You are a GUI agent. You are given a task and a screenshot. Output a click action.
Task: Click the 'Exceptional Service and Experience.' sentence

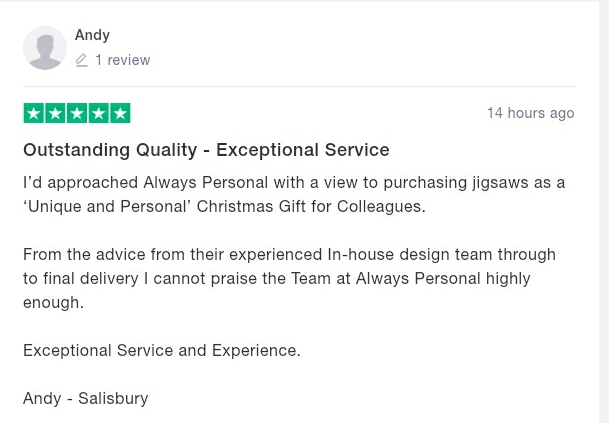coord(162,350)
